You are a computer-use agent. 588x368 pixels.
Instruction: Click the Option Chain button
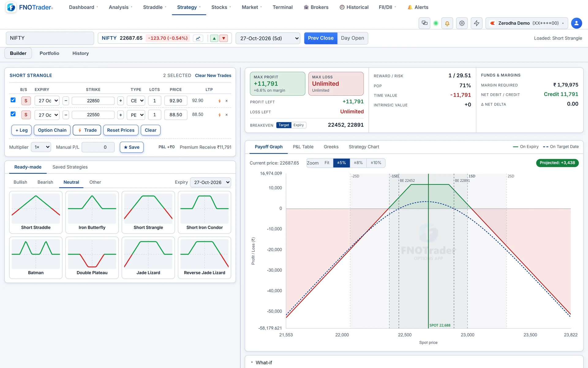(x=52, y=130)
